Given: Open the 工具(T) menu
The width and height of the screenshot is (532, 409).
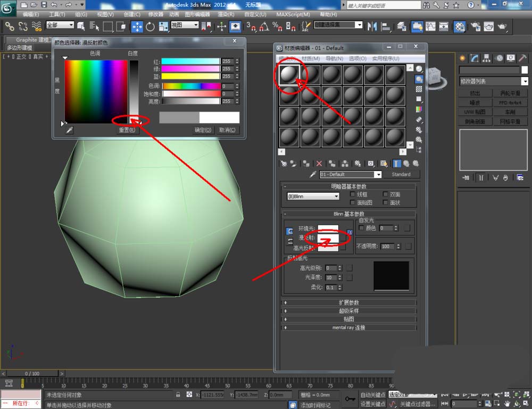Looking at the screenshot, I should click(57, 14).
